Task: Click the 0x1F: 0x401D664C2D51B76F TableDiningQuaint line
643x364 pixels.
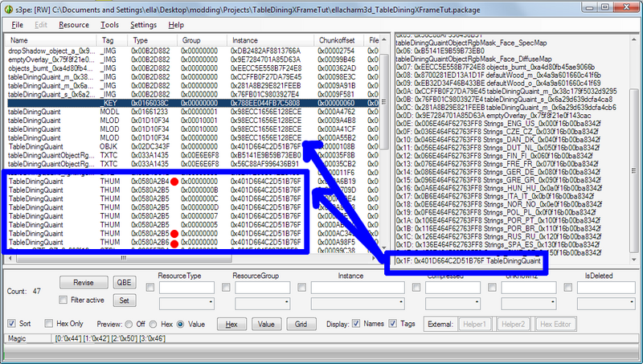Action: 469,261
